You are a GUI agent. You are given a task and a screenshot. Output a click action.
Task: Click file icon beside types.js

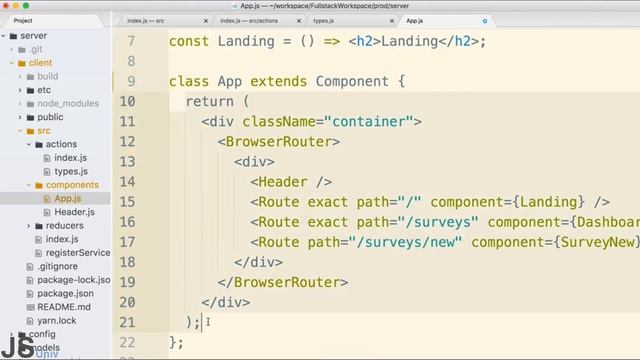point(47,172)
